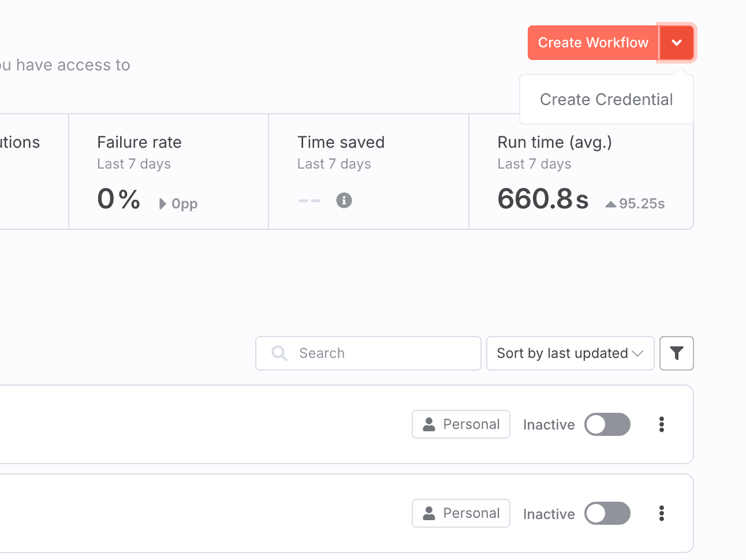The image size is (746, 560).
Task: Click the search magnifier icon
Action: click(x=279, y=353)
